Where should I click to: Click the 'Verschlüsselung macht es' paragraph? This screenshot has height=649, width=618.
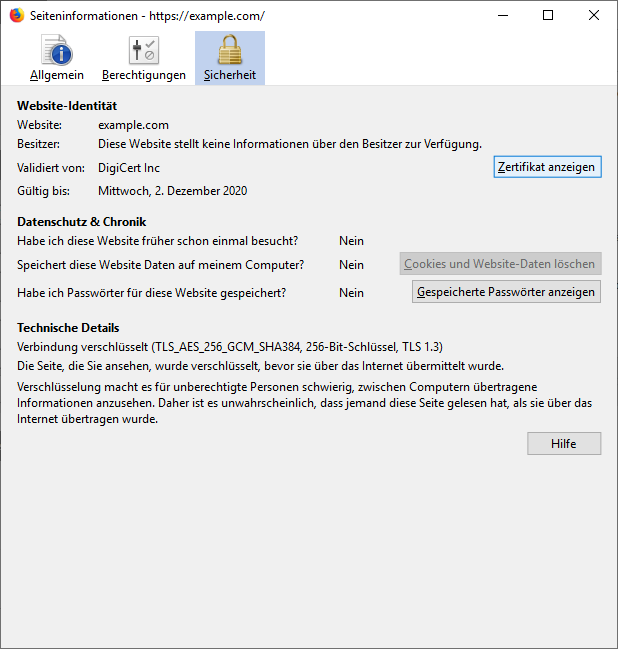pos(305,403)
